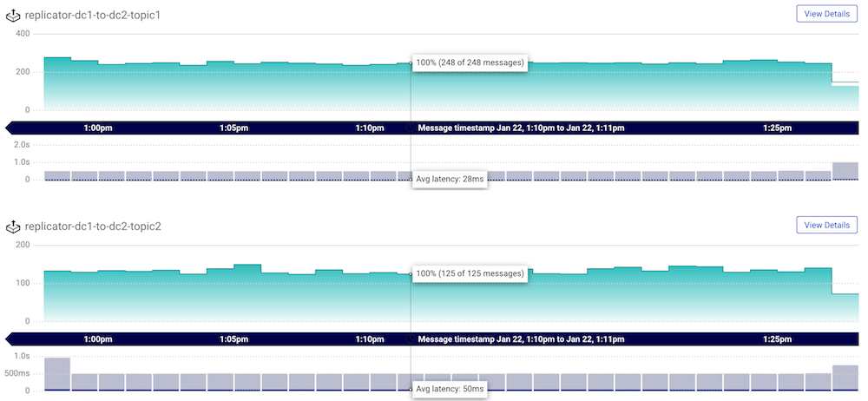868x401 pixels.
Task: Click the "Avg latency: 28ms" tooltip
Action: 450,179
